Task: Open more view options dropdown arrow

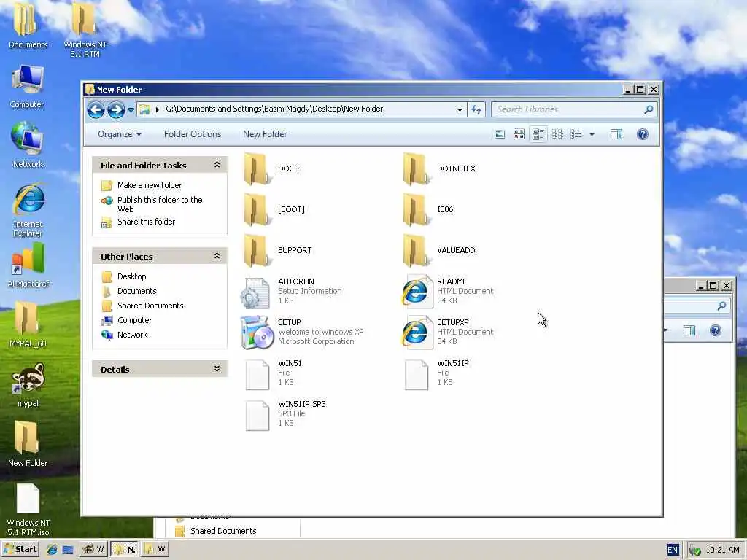Action: coord(592,134)
